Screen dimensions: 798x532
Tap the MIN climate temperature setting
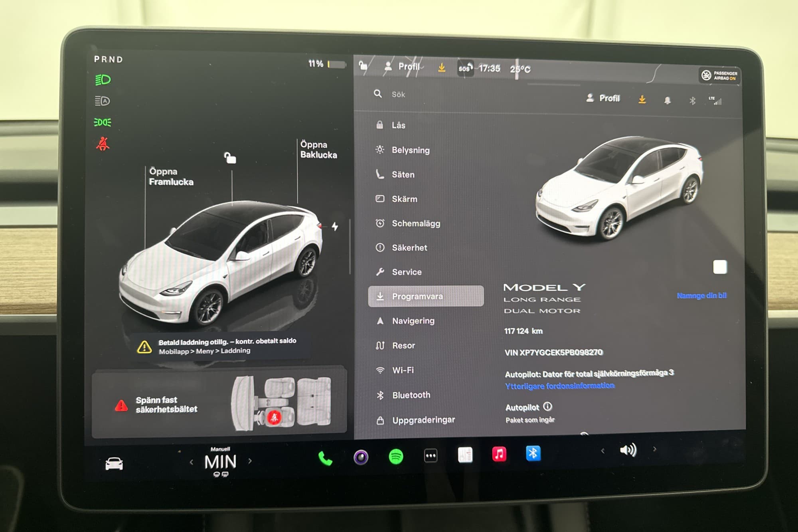coord(220,462)
